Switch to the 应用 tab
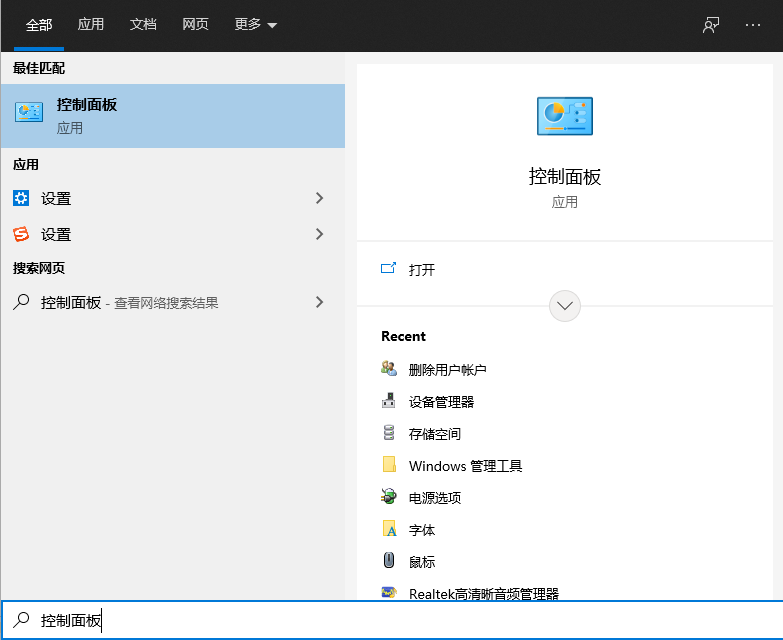Screen dimensions: 783x640 coord(91,25)
